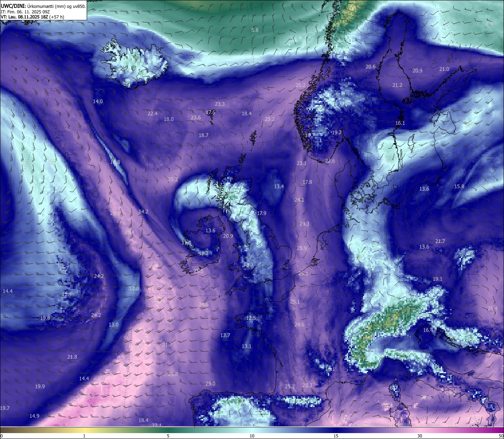Click the 16.4 value label
504x439 pixels.
pos(428,330)
